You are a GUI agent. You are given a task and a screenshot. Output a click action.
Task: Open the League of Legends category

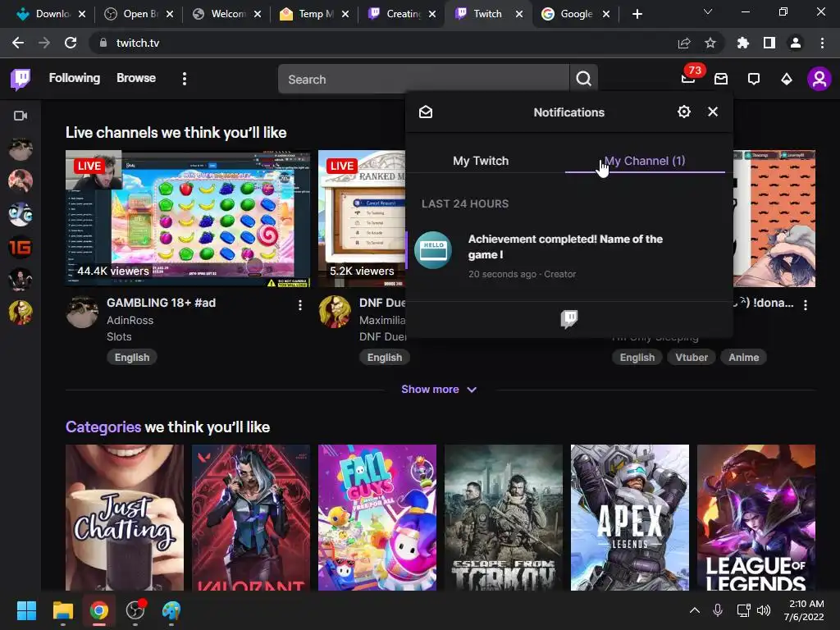[756, 518]
